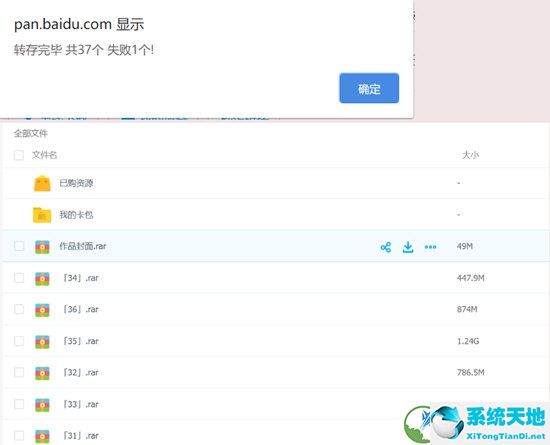
Task: Tick the select-all checkbox beside 文件名
Action: (x=19, y=155)
